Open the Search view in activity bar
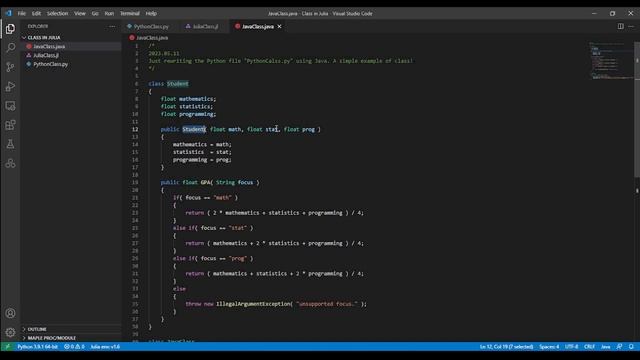 10,48
